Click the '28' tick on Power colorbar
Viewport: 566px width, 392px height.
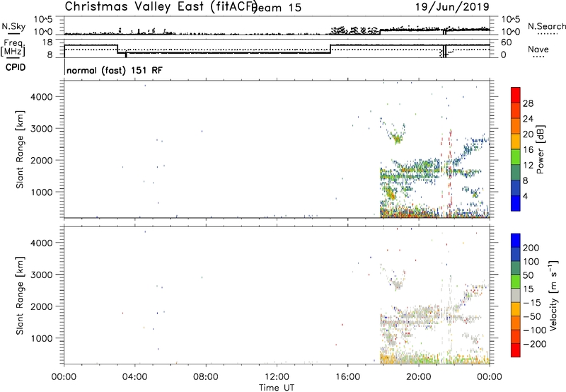tap(528, 103)
